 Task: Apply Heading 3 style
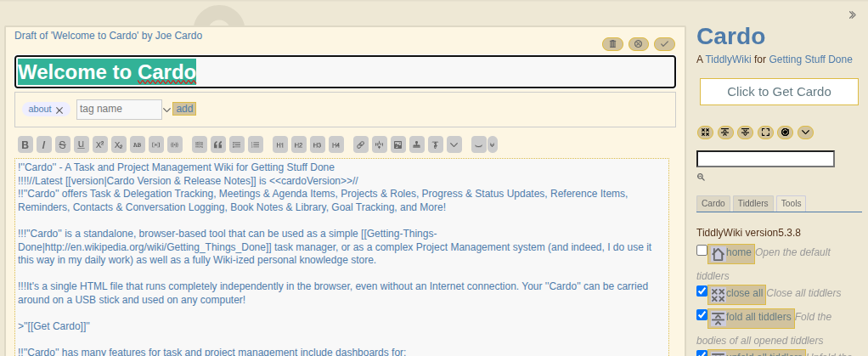317,145
